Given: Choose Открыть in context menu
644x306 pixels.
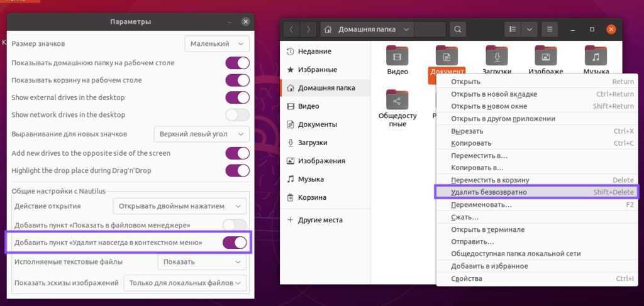Looking at the screenshot, I should point(537,82).
